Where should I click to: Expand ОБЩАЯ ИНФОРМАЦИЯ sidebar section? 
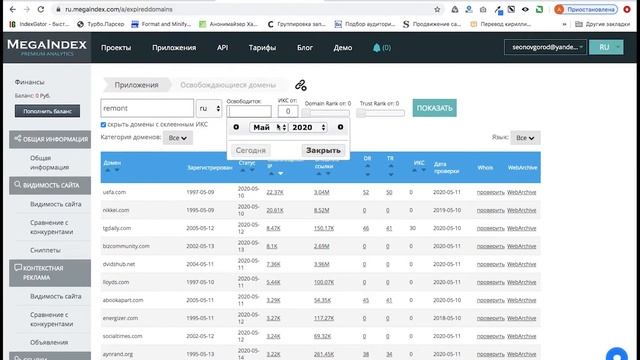tap(50, 139)
